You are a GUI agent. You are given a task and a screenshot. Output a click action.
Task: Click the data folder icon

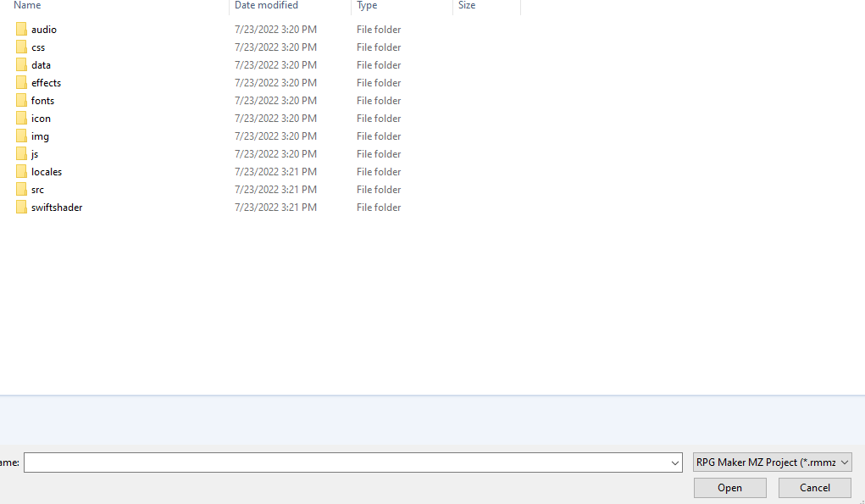[x=21, y=64]
